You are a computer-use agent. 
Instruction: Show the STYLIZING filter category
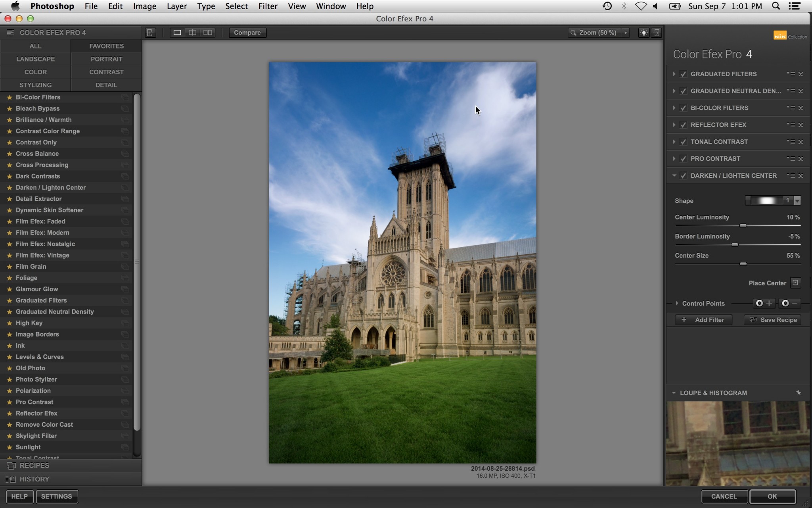click(35, 85)
